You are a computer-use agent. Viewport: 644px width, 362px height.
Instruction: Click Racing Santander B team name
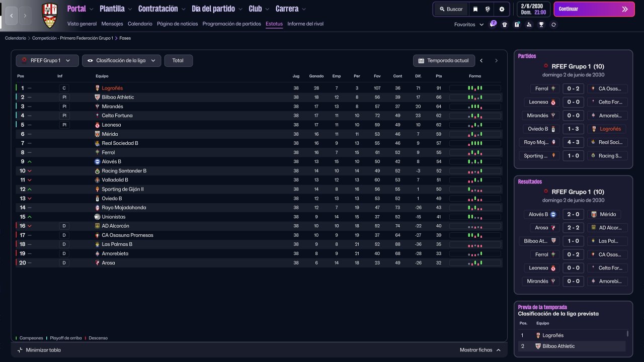[x=124, y=171]
